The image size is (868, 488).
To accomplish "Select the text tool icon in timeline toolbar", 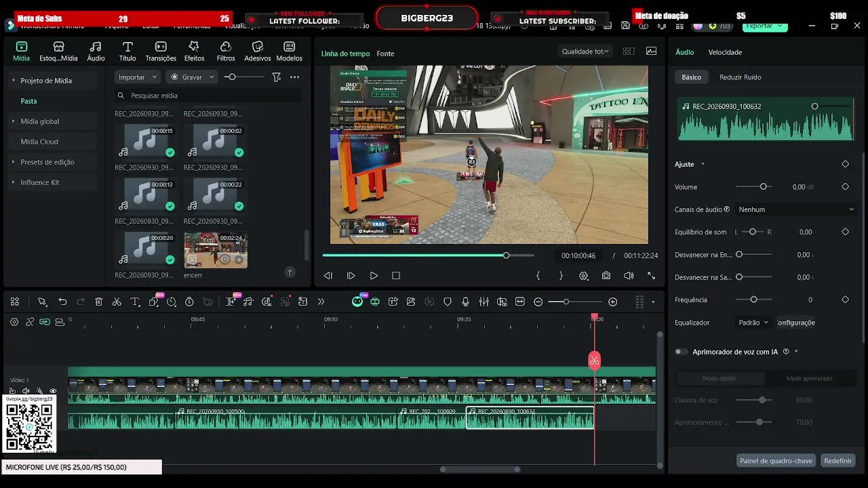I will (x=135, y=302).
